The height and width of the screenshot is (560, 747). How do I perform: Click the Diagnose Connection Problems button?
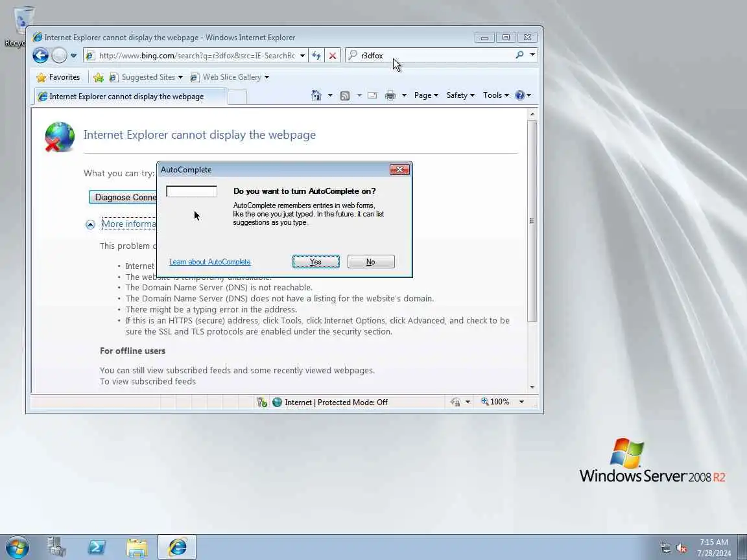point(123,197)
